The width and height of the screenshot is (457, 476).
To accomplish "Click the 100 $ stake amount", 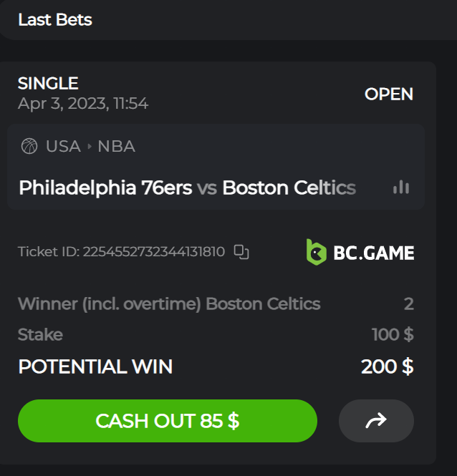I will (x=393, y=334).
